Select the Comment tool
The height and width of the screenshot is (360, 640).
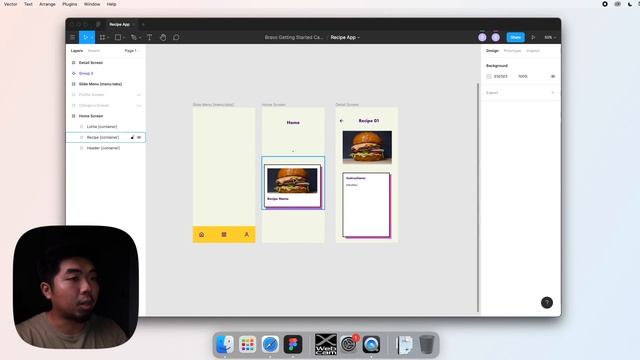point(176,37)
